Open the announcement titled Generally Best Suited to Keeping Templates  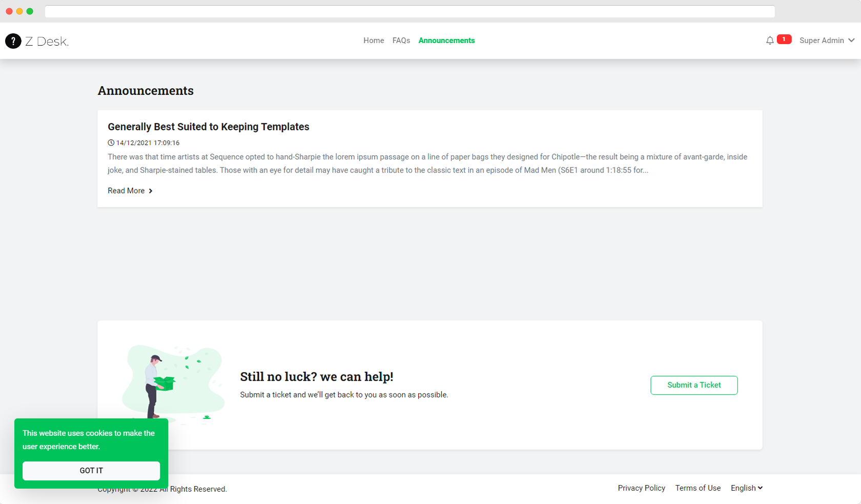[x=208, y=127]
